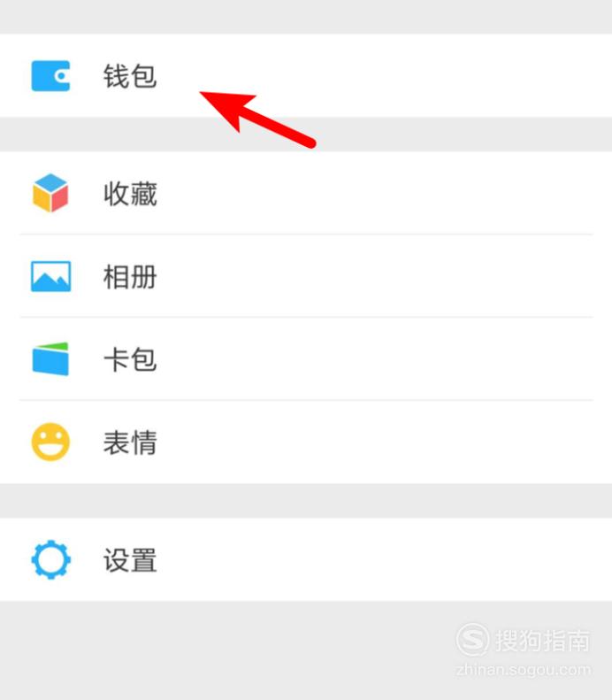Tap the blue gear settings icon
The height and width of the screenshot is (700, 612).
coord(50,559)
